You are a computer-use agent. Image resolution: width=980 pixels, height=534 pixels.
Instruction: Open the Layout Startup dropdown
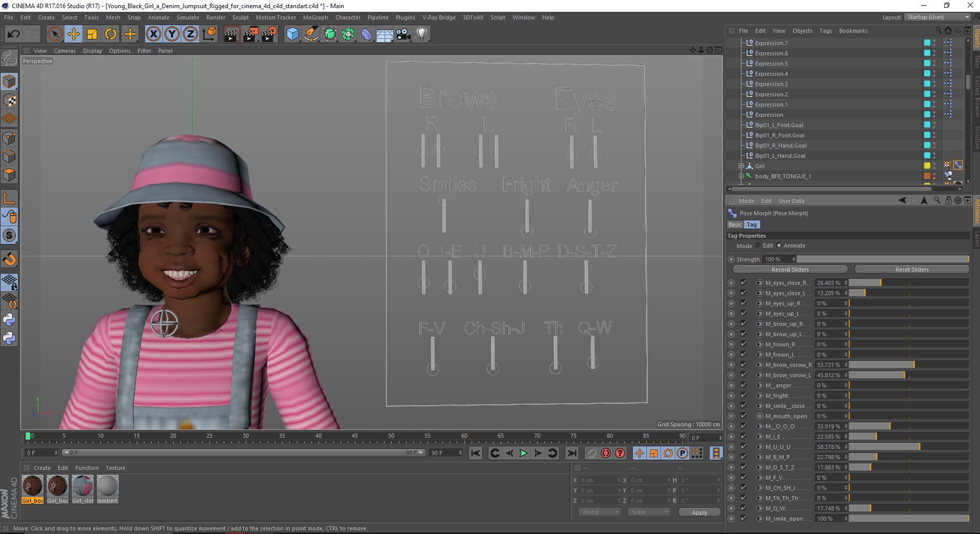(937, 17)
